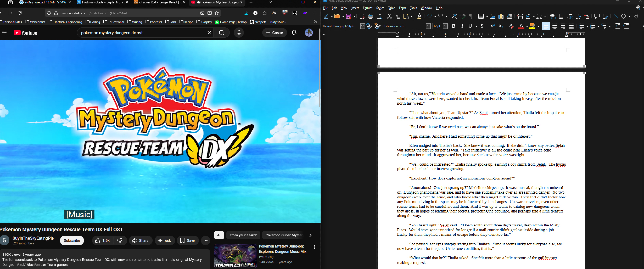The height and width of the screenshot is (269, 644).
Task: Insert a special character with Omega icon
Action: tap(539, 16)
